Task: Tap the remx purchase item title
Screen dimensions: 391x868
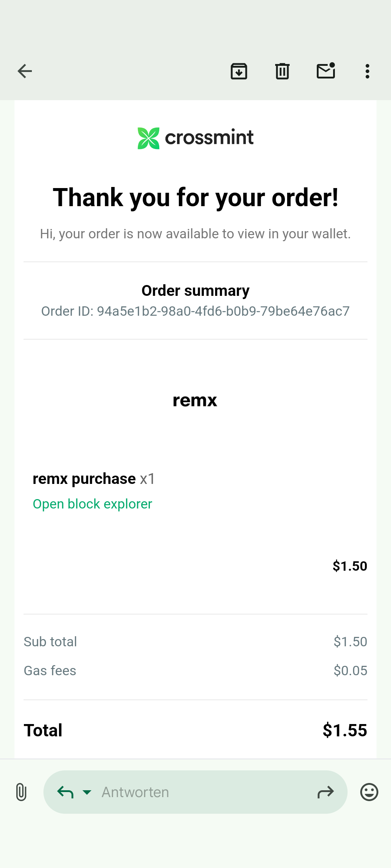Action: click(x=84, y=478)
